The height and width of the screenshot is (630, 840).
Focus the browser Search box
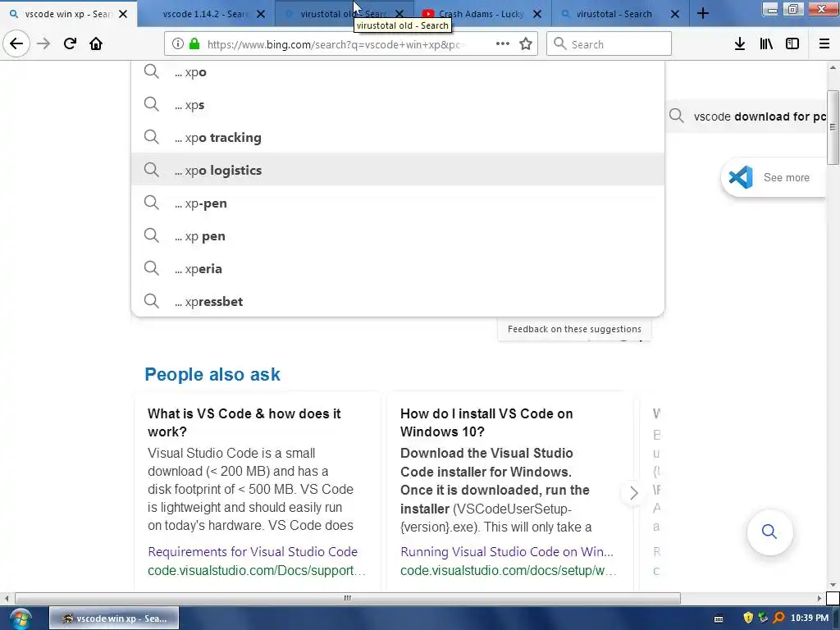pos(609,44)
